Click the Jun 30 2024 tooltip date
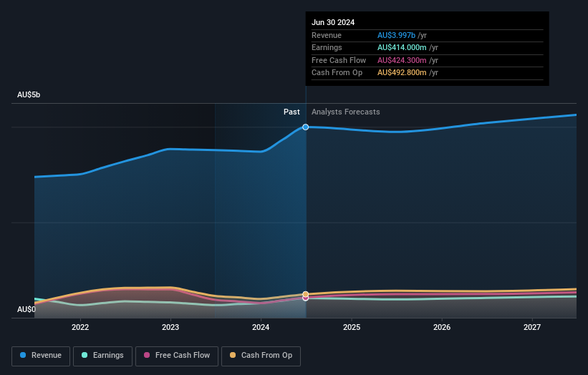The image size is (588, 375). tap(333, 22)
